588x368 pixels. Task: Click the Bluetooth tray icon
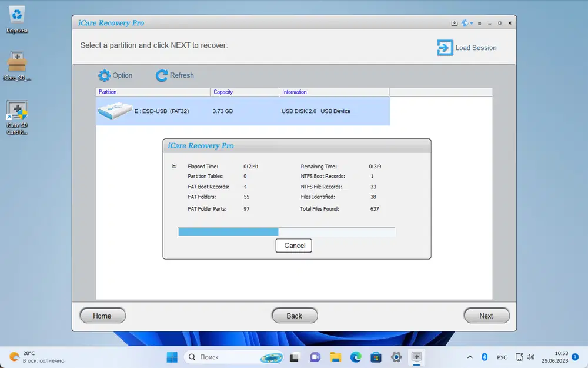484,357
